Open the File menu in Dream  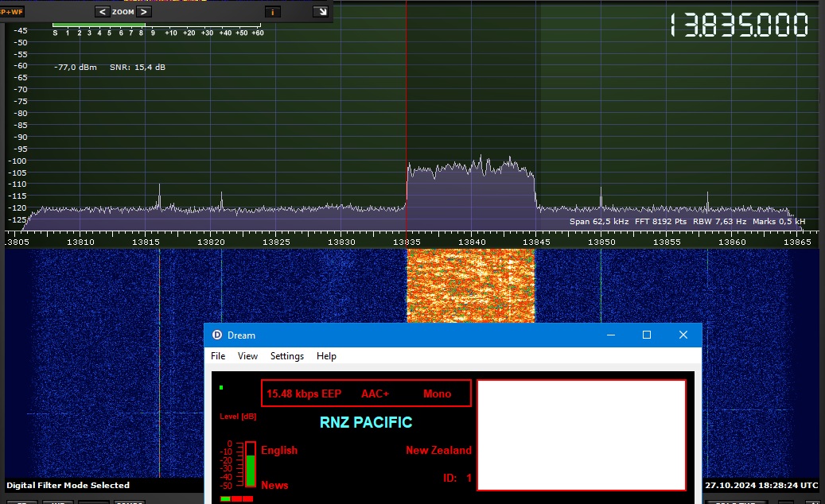pyautogui.click(x=218, y=356)
